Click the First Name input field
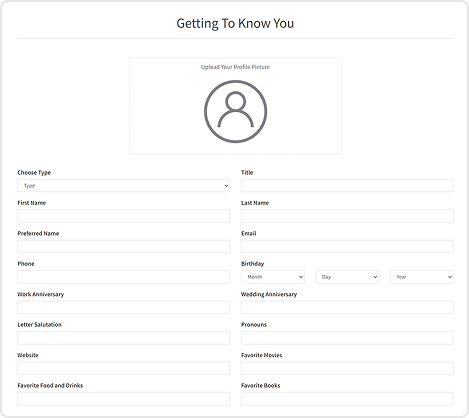 click(123, 216)
